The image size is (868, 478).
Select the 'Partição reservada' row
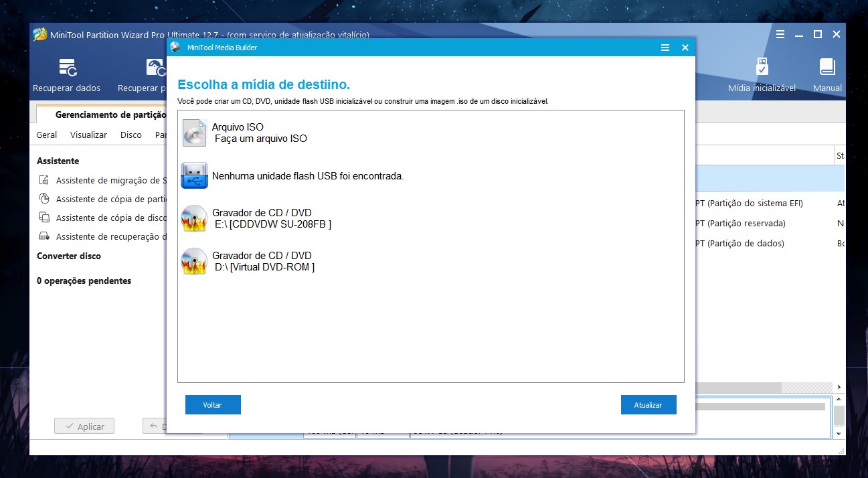coord(770,223)
